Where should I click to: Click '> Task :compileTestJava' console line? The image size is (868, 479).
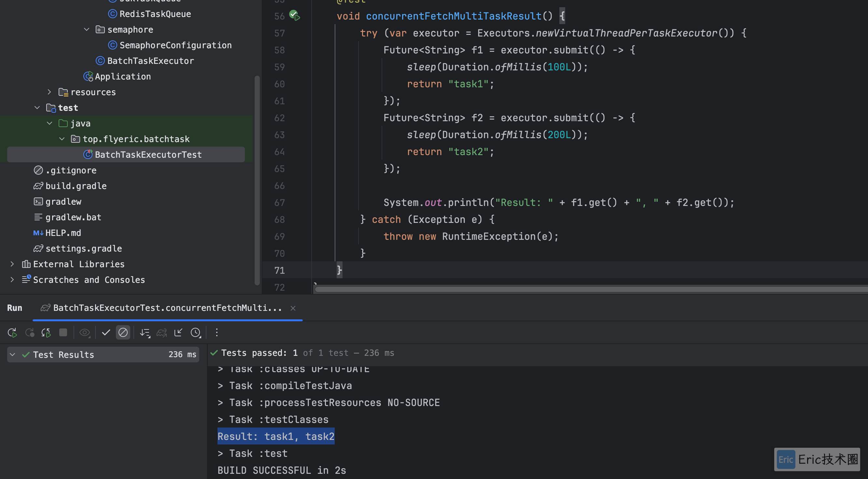pyautogui.click(x=285, y=385)
